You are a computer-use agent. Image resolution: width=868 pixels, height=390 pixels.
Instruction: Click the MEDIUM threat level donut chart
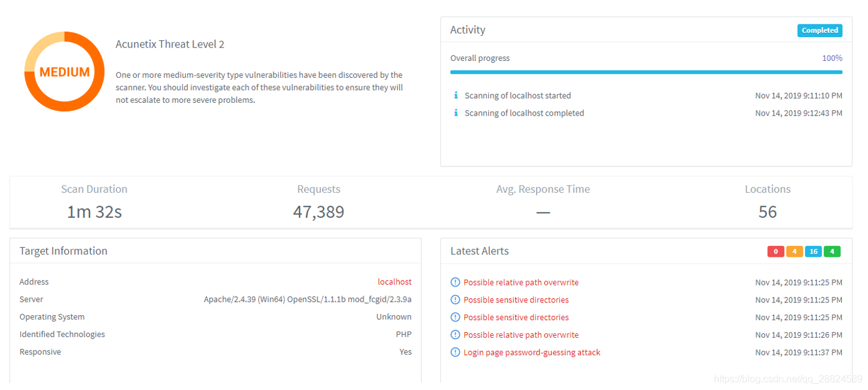65,72
